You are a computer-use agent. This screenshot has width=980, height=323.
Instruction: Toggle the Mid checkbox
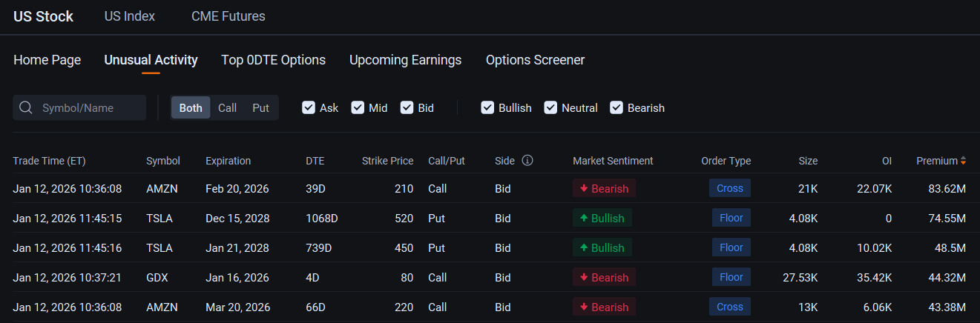pyautogui.click(x=358, y=107)
